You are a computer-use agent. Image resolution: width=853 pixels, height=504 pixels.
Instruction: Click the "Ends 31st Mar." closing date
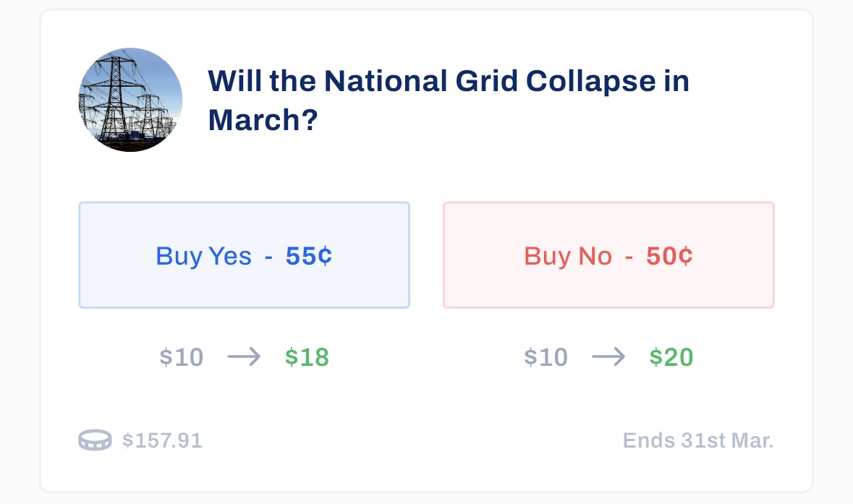[x=698, y=440]
